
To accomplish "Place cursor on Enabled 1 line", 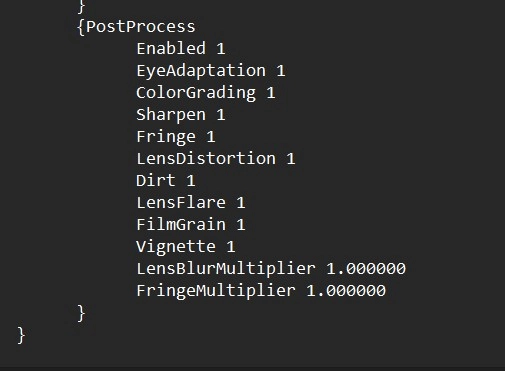I will coord(181,49).
